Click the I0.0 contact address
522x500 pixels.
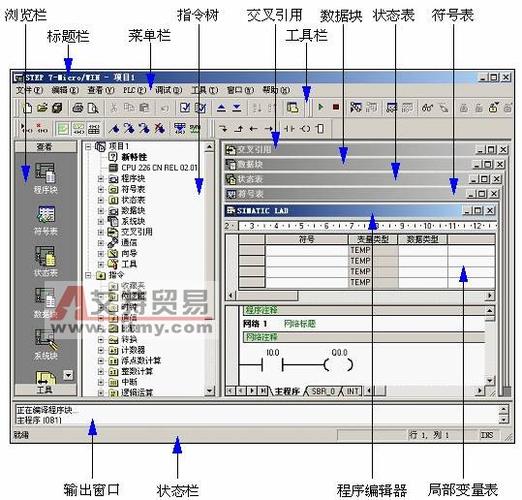(273, 352)
